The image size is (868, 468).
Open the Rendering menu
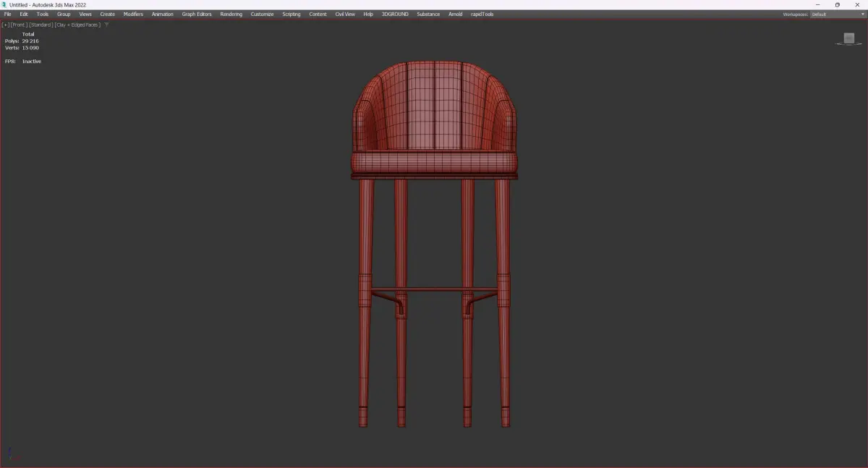231,14
